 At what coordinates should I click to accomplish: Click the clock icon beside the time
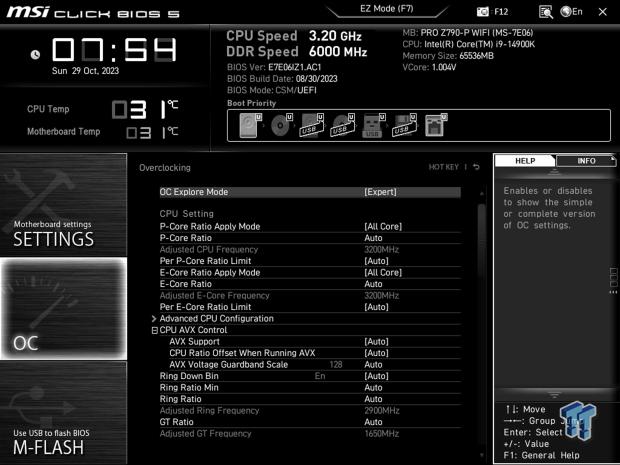click(35, 55)
